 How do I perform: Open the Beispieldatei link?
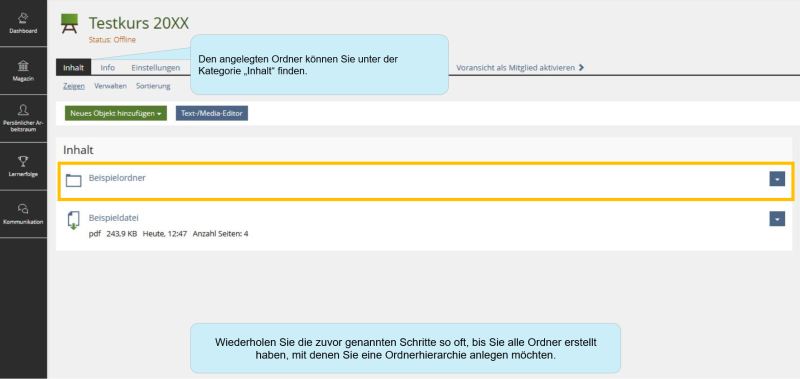coord(114,218)
